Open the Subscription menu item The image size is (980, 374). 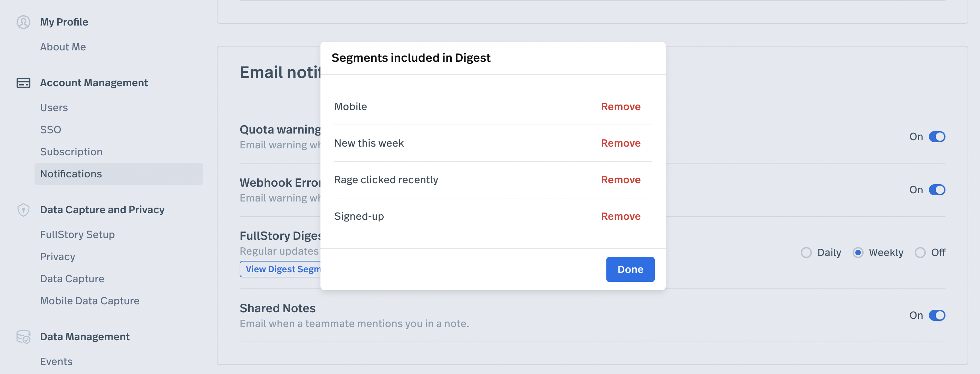(x=71, y=152)
